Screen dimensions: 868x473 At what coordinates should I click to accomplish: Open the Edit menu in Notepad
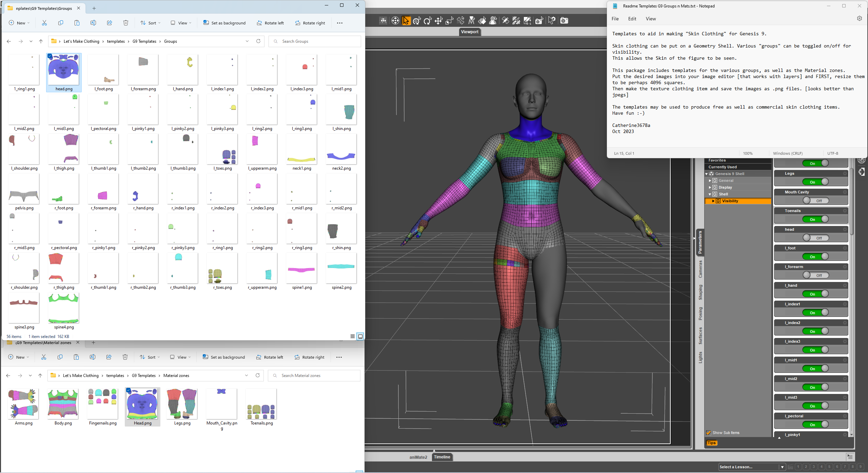[632, 19]
